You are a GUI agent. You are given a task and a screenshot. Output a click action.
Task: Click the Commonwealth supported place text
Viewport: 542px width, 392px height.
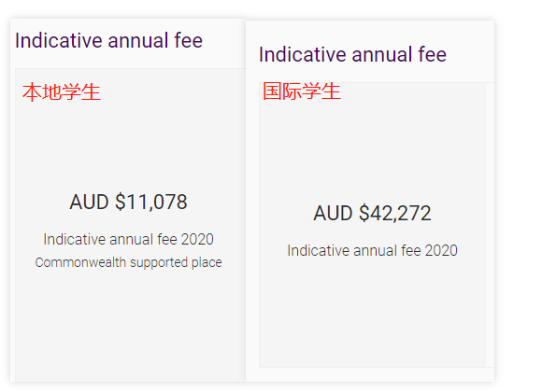tap(128, 262)
